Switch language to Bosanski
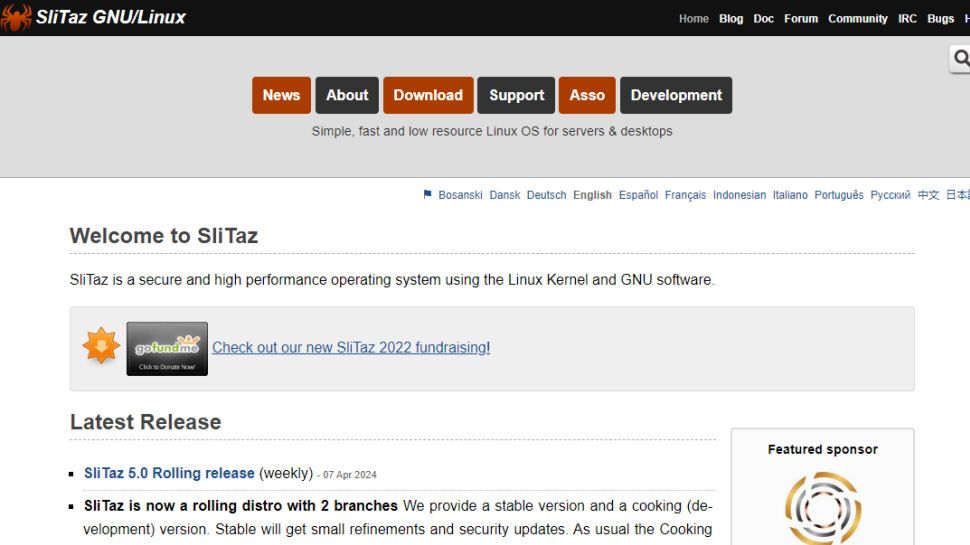This screenshot has width=970, height=545. [460, 195]
